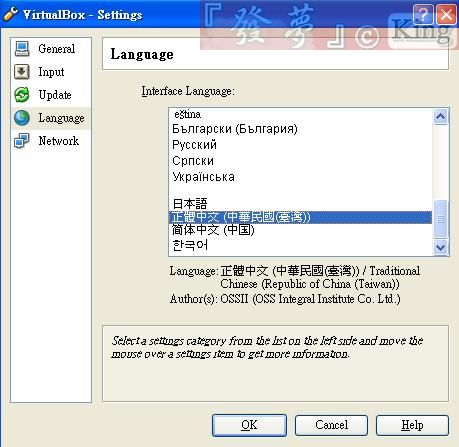Open the General settings category
Screen dimensions: 459x447
click(51, 49)
